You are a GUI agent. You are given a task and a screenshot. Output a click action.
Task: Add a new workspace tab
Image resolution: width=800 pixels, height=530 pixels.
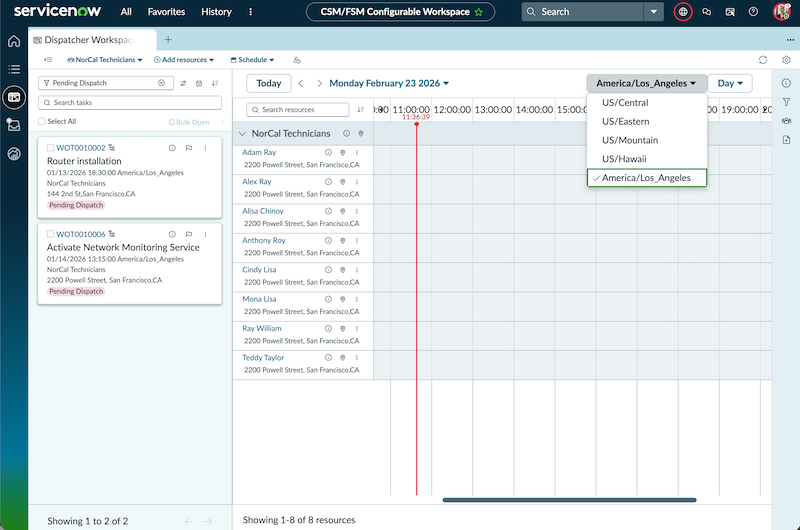[x=168, y=40]
